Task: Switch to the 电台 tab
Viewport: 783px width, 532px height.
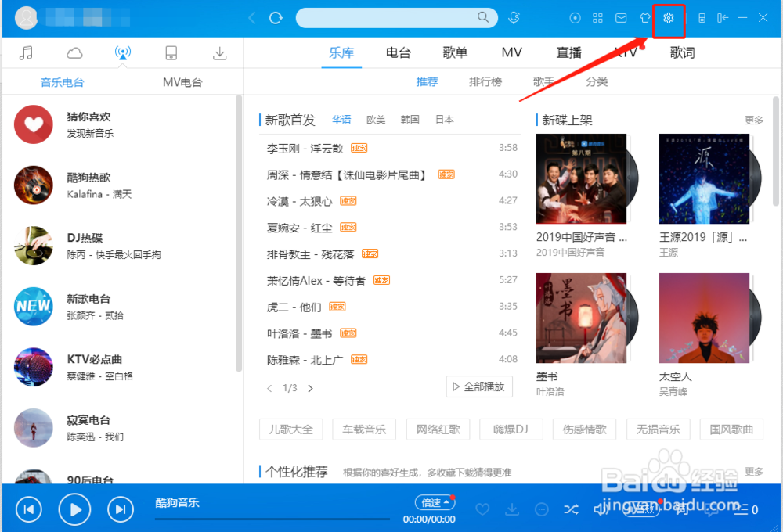Action: click(x=399, y=53)
